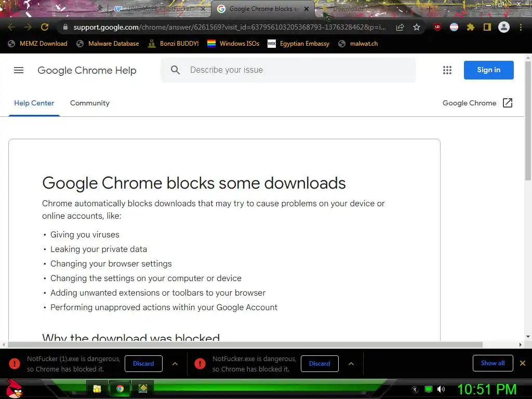Open the Egyptian Embassy bookmark
532x399 pixels.
[299, 44]
